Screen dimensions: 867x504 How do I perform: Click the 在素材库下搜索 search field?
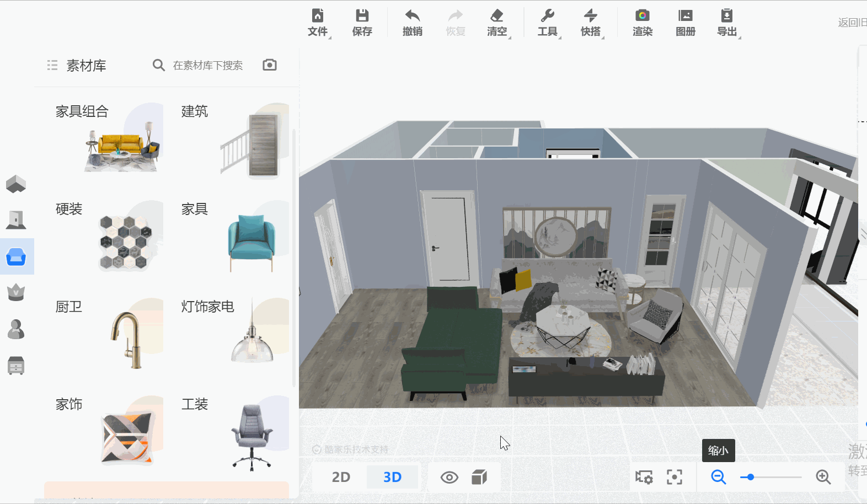click(x=208, y=66)
